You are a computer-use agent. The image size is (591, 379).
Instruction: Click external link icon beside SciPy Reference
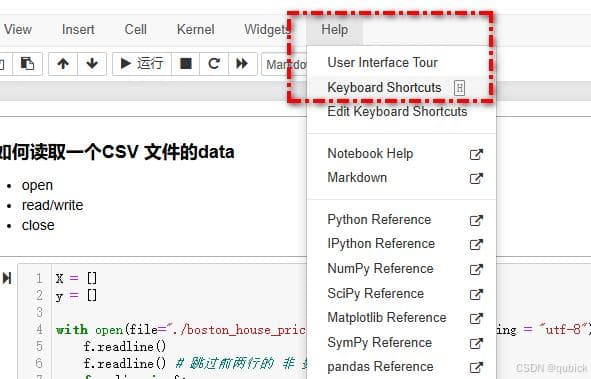[476, 294]
